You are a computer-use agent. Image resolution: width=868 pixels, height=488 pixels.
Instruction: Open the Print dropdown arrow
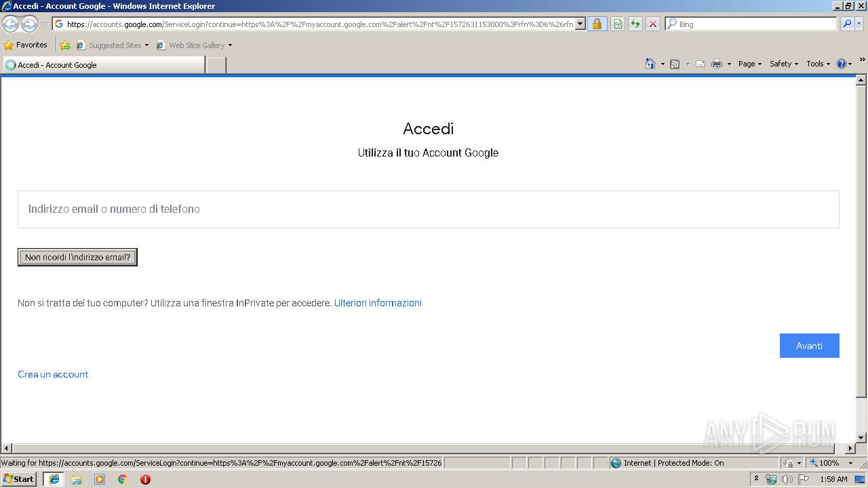point(729,64)
